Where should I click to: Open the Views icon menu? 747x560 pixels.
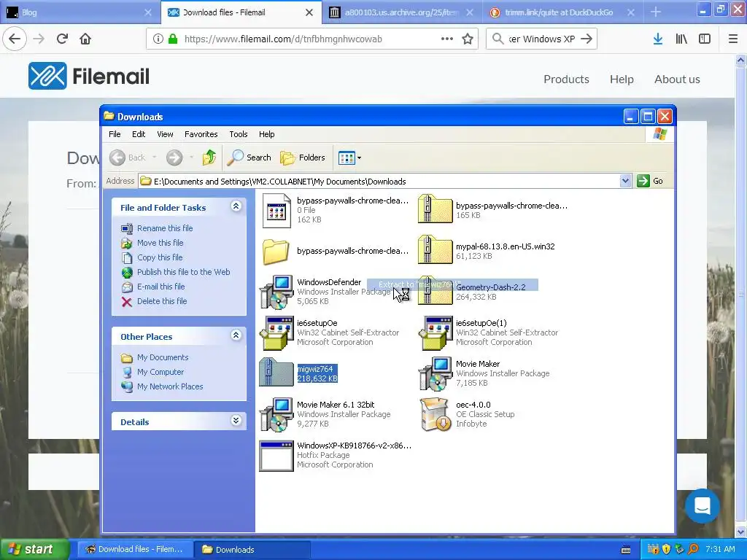(x=349, y=157)
